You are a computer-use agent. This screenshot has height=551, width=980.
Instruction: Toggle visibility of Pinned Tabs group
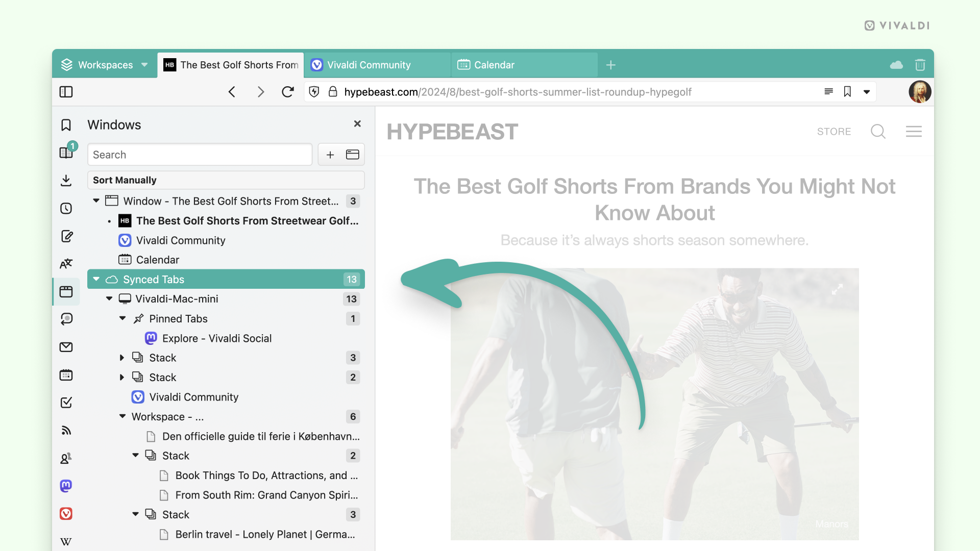point(122,318)
